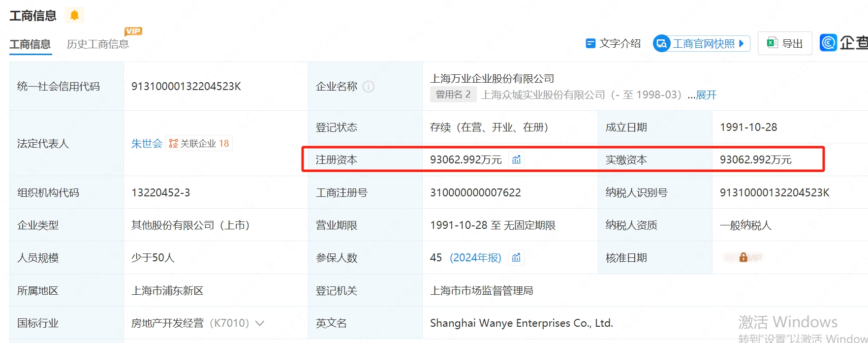Select English name Shanghai Wanye Enterprises Co., Ltd.
This screenshot has width=868, height=343.
tap(522, 323)
